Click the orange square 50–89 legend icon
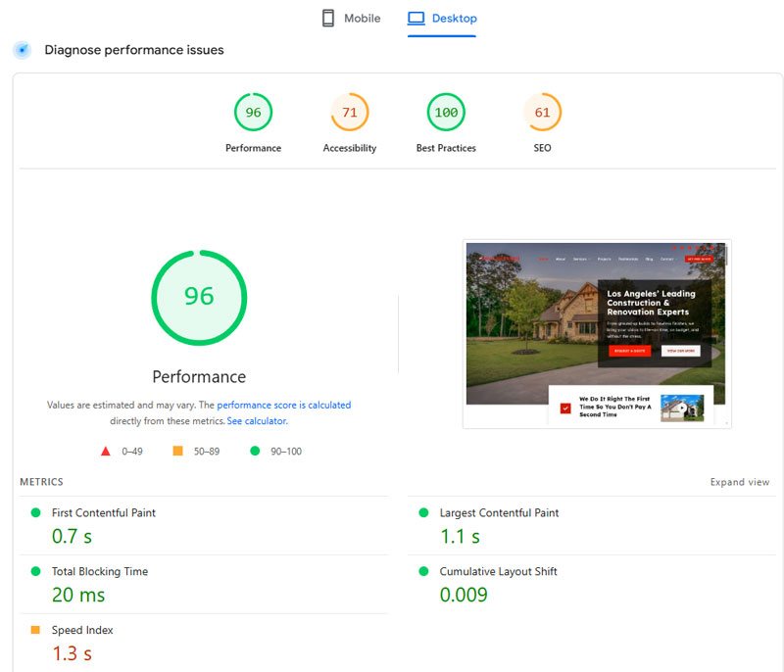784x672 pixels. click(177, 452)
